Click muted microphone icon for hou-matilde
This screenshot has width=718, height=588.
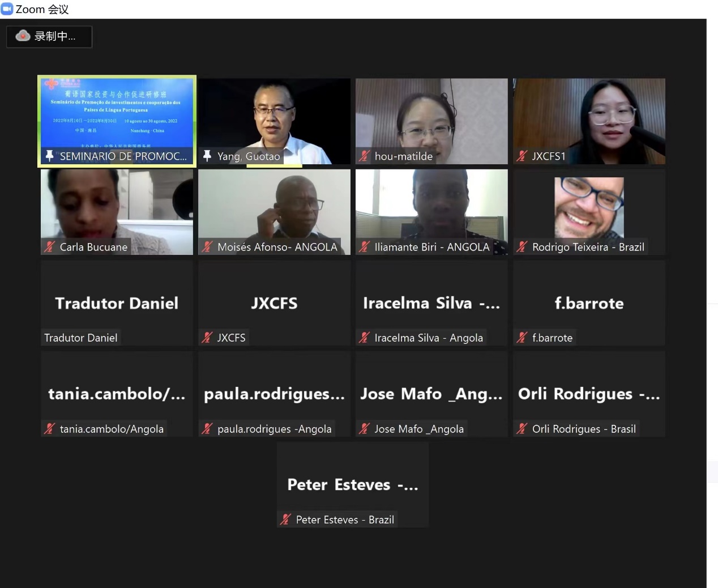[365, 156]
